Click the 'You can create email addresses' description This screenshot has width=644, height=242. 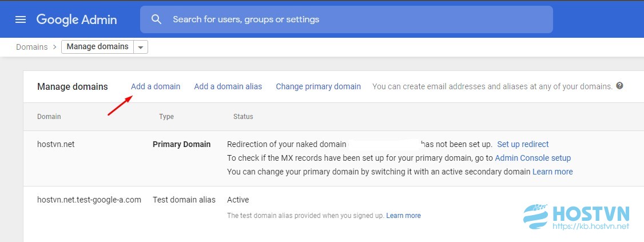(492, 86)
